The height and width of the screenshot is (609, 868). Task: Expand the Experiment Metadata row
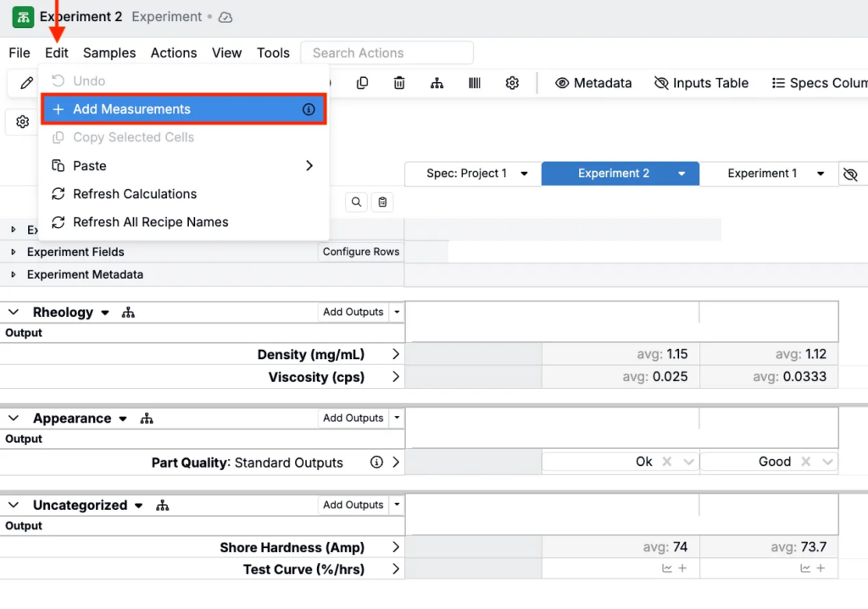click(x=14, y=275)
